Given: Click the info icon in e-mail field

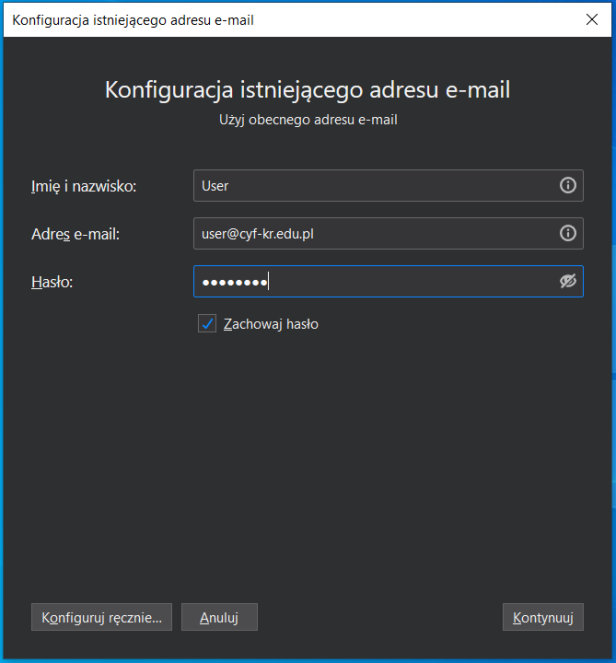Looking at the screenshot, I should click(568, 233).
